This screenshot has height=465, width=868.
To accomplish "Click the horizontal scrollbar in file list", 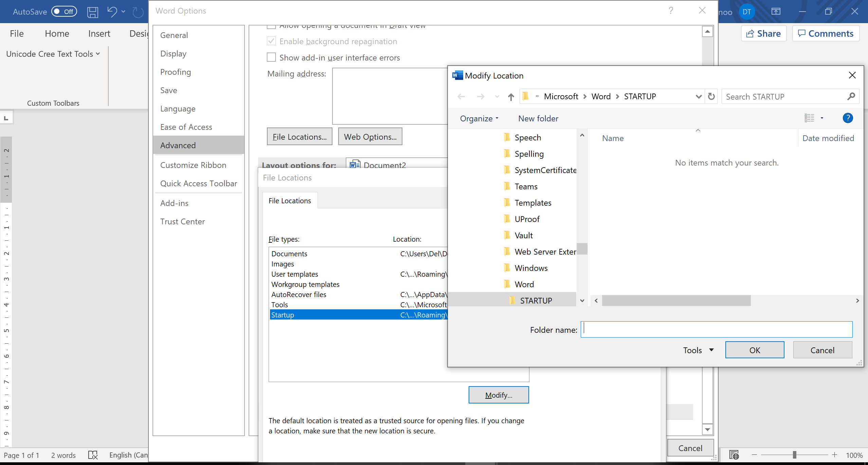I will (x=676, y=300).
